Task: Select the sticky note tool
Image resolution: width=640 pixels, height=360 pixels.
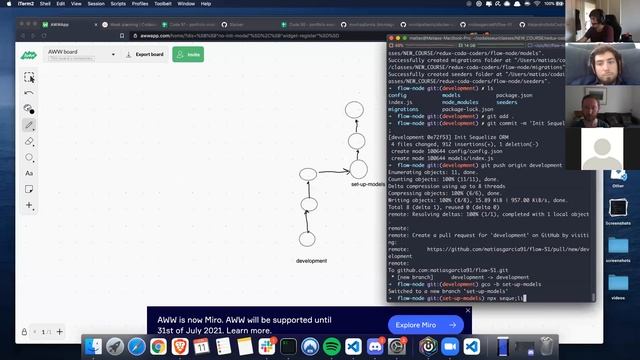Action: pos(29,189)
